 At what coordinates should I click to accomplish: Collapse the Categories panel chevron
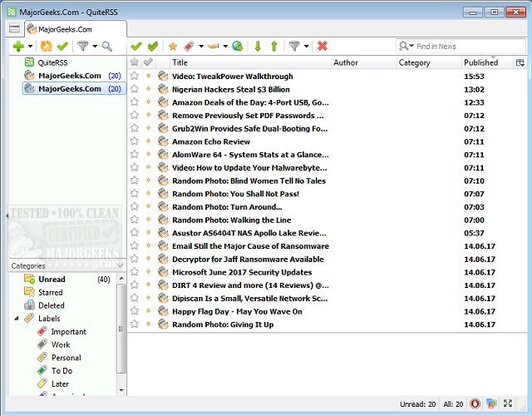pos(119,265)
